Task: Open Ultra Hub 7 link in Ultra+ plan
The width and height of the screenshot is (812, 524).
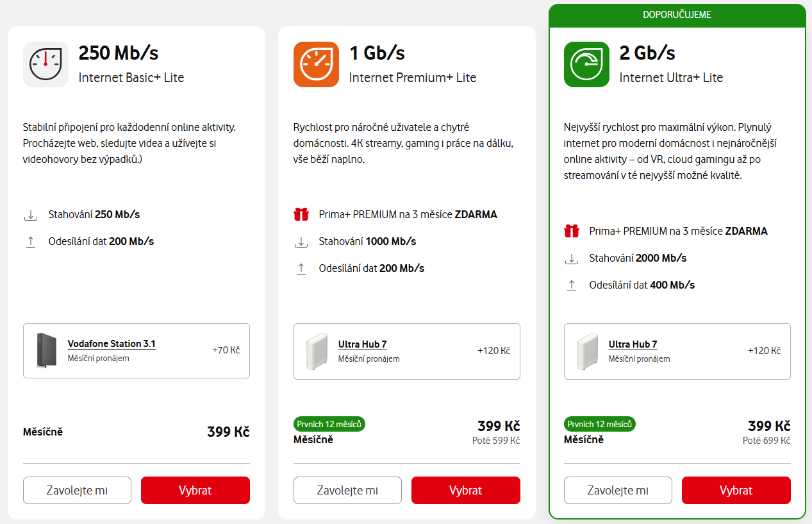Action: pyautogui.click(x=633, y=344)
